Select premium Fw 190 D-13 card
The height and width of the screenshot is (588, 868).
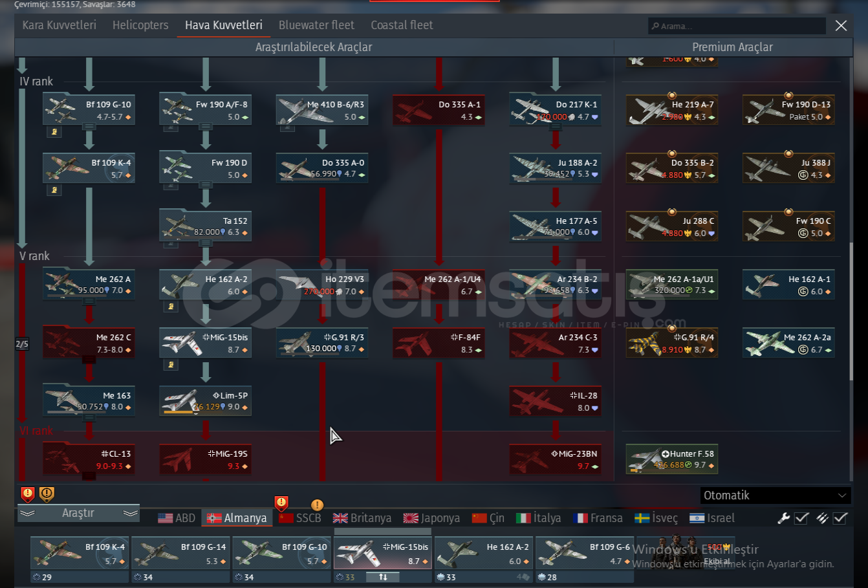coord(788,109)
